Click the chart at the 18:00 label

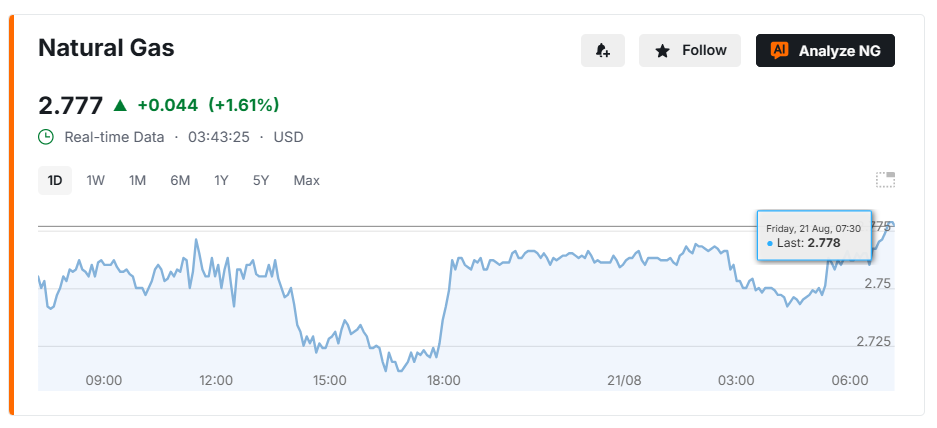tap(443, 380)
